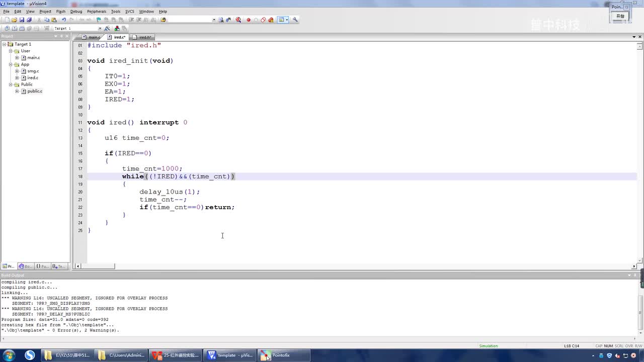Collapse the Target 1 tree node
The height and width of the screenshot is (362, 644).
click(x=4, y=44)
